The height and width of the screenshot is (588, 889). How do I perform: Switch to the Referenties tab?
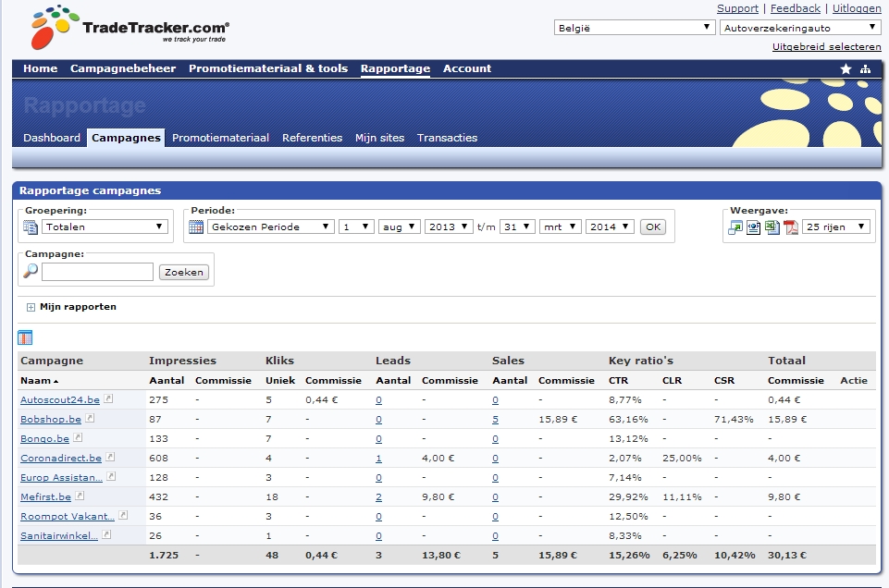click(x=313, y=138)
